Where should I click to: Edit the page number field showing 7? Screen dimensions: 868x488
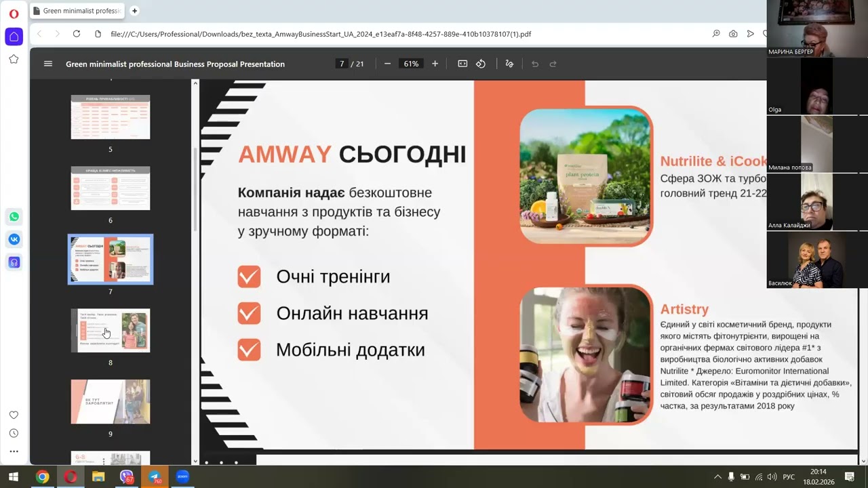(342, 64)
